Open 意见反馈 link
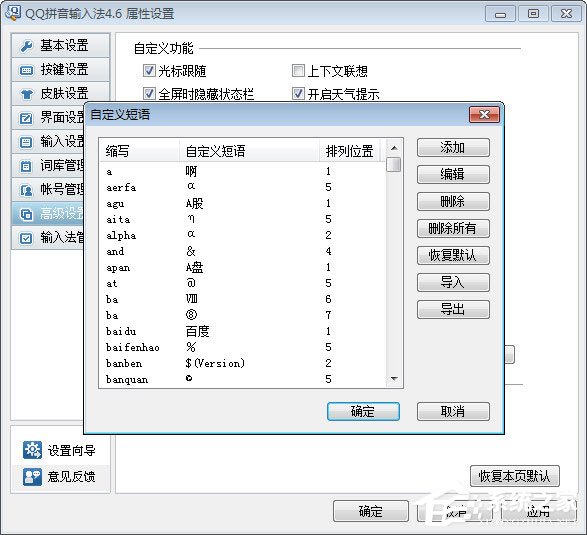The width and height of the screenshot is (587, 535). 72,477
